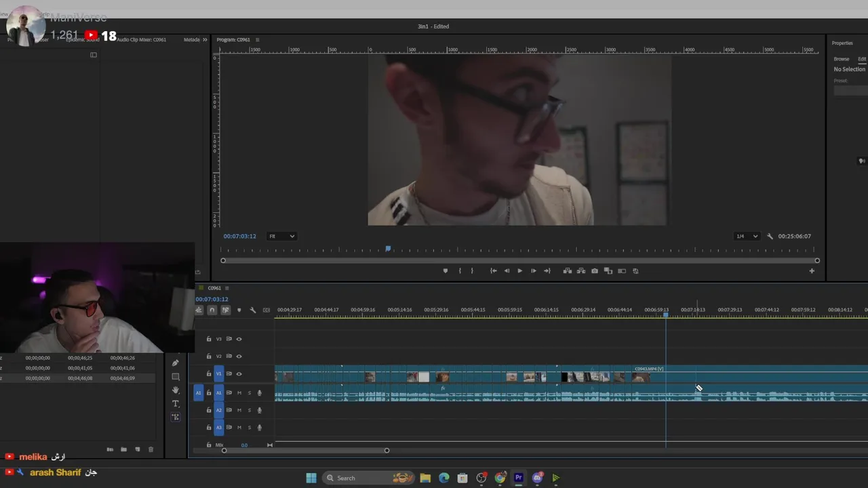The height and width of the screenshot is (488, 868).
Task: Toggle Linked Selection in timeline
Action: (x=225, y=310)
